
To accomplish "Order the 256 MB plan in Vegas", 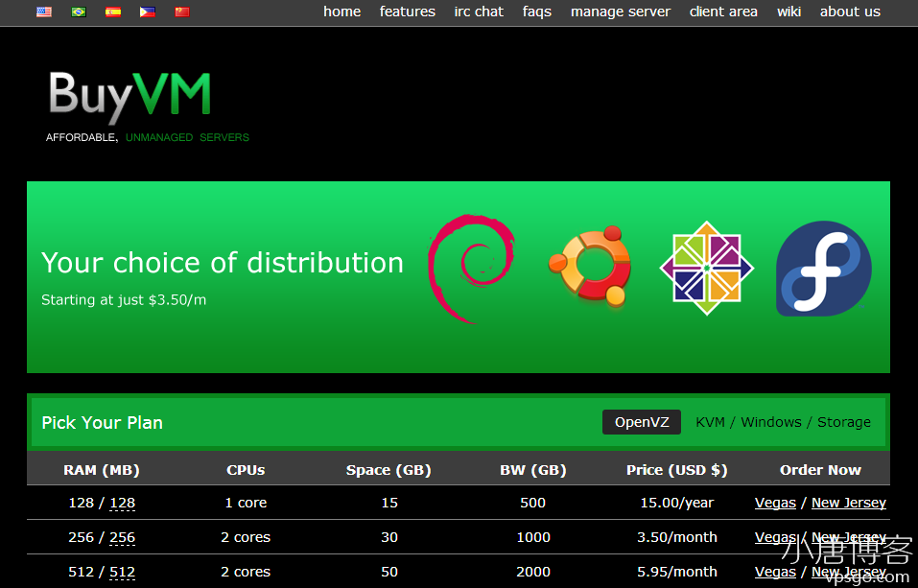I will (775, 537).
